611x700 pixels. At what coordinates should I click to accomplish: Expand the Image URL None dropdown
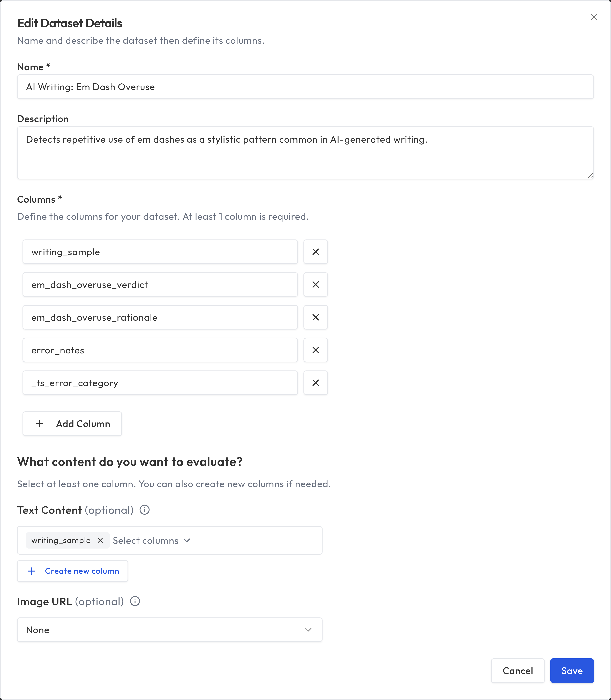pos(169,630)
